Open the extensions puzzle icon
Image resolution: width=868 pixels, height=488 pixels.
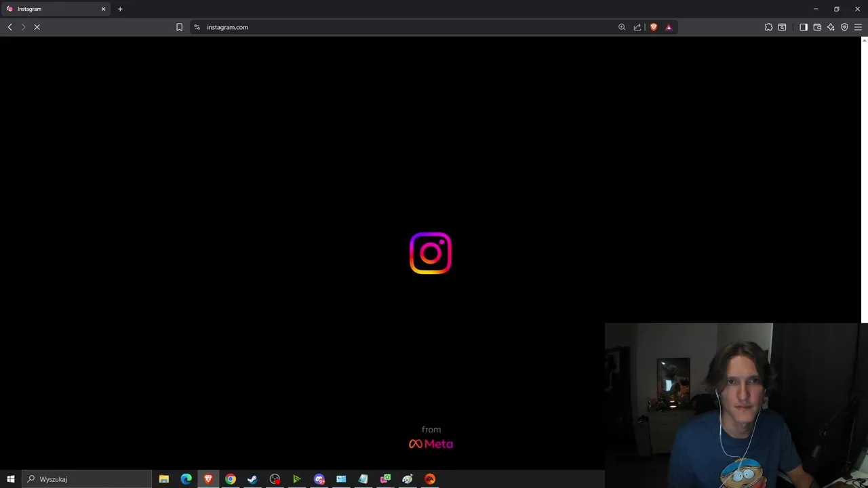tap(768, 27)
